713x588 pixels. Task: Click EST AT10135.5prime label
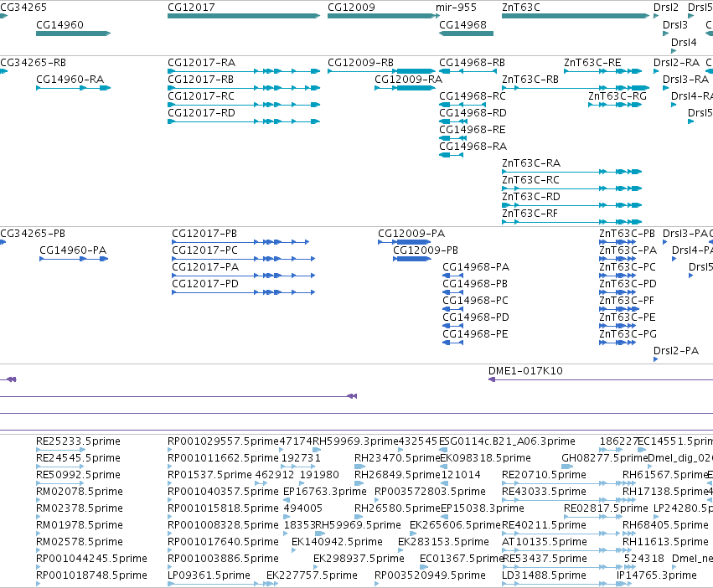click(x=545, y=542)
